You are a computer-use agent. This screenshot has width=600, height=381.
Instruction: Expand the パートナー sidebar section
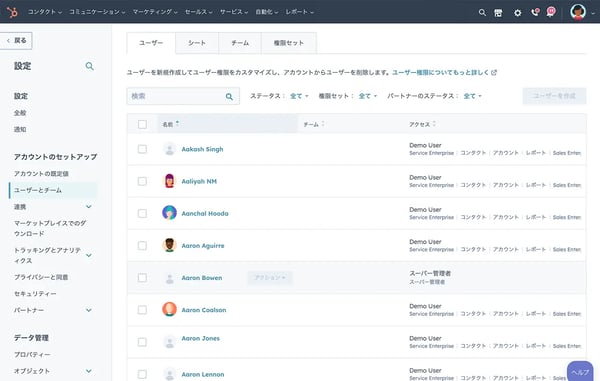pyautogui.click(x=89, y=310)
